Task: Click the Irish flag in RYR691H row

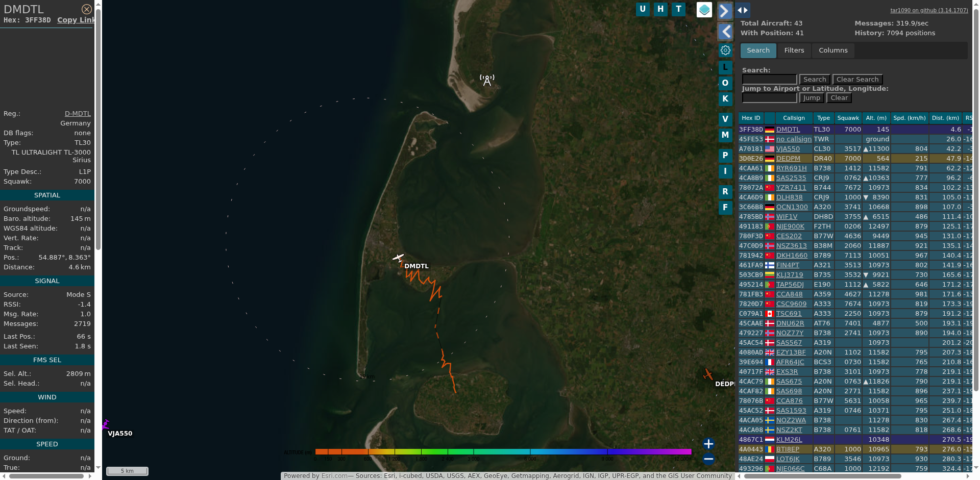Action: pyautogui.click(x=770, y=168)
